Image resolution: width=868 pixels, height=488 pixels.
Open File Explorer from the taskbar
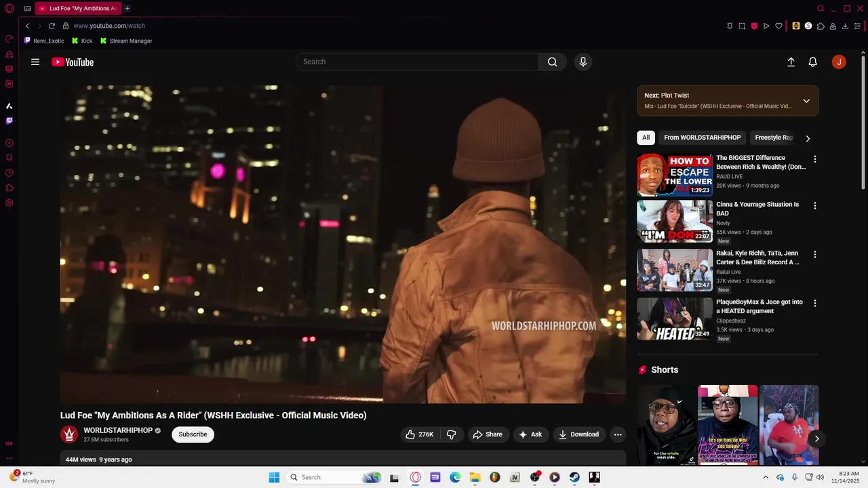tap(475, 477)
